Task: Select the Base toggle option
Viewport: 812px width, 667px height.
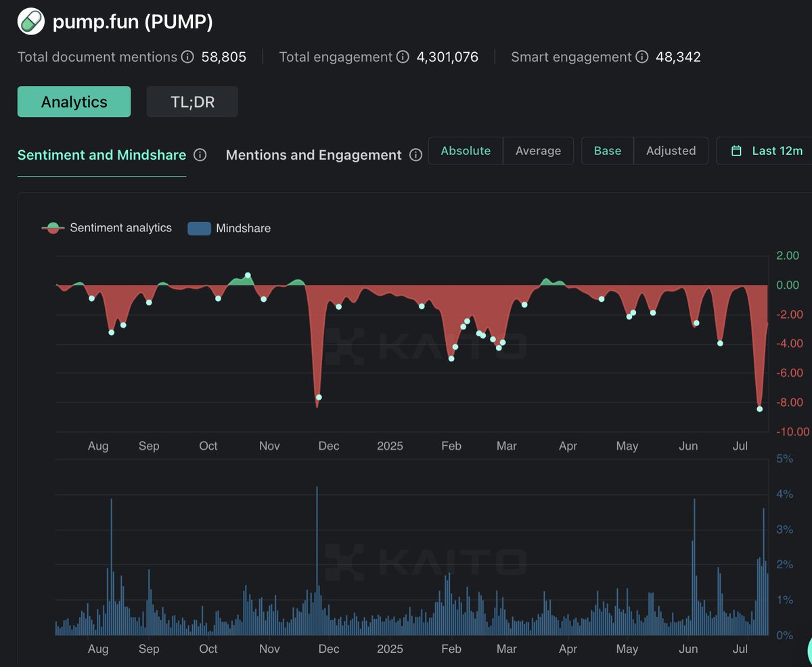Action: click(607, 151)
